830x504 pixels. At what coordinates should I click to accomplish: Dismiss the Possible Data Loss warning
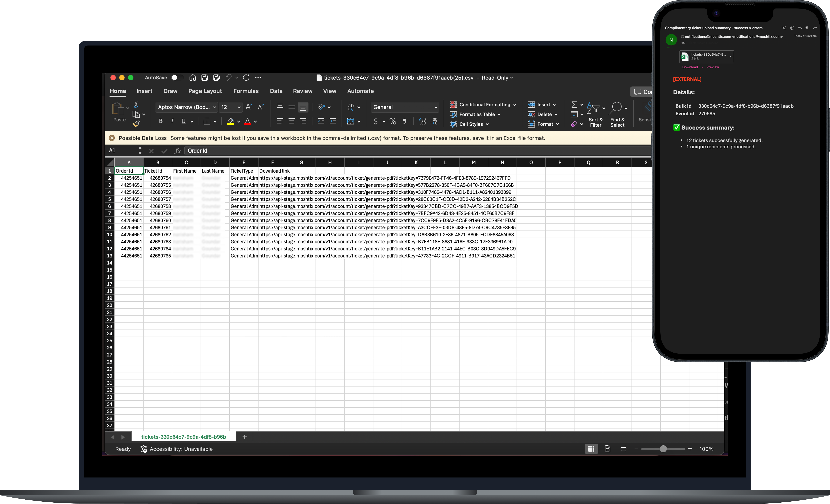[112, 138]
